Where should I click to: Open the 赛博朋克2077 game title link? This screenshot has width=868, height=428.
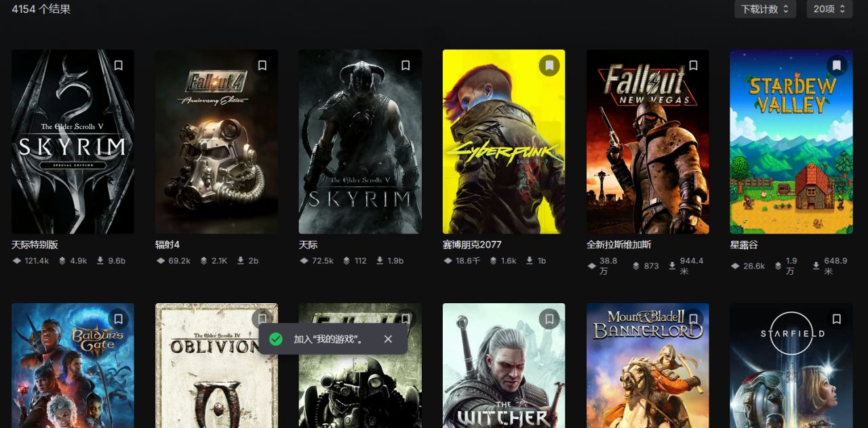point(472,245)
